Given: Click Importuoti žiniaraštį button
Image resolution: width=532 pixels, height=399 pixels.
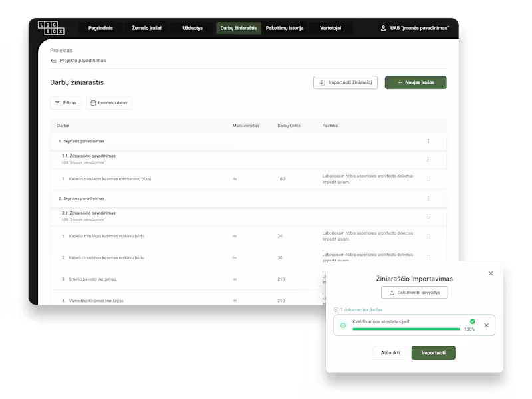Looking at the screenshot, I should tap(345, 82).
